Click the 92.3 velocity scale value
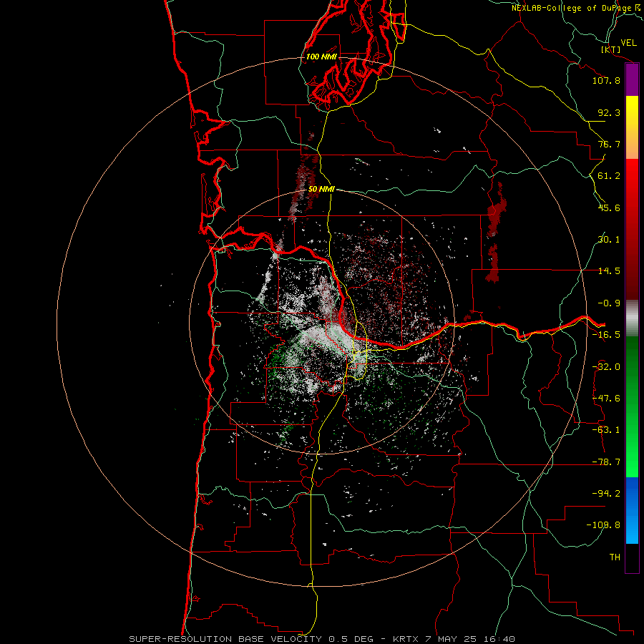The image size is (644, 644). tap(609, 112)
